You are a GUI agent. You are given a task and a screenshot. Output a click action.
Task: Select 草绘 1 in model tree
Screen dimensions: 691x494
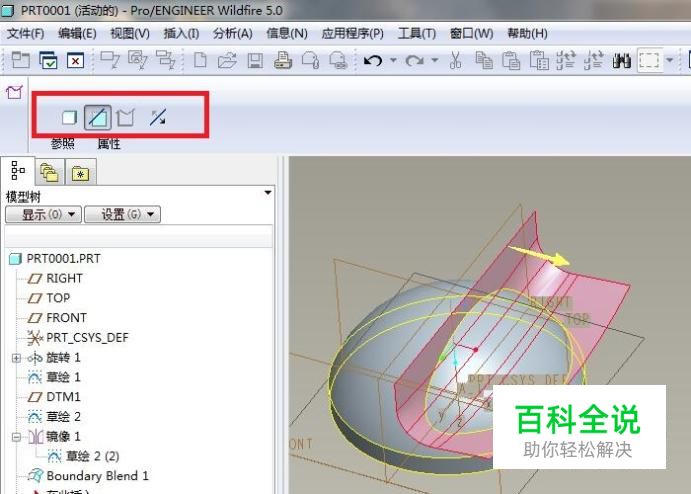point(63,377)
